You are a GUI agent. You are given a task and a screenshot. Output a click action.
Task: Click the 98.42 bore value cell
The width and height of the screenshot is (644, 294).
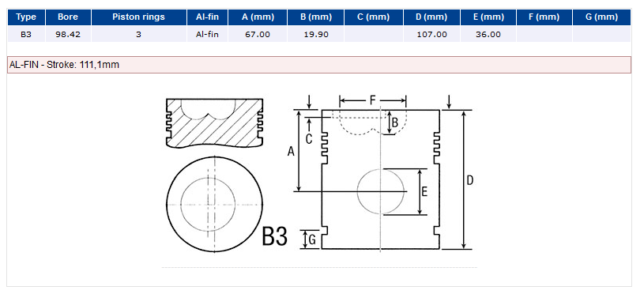point(68,35)
